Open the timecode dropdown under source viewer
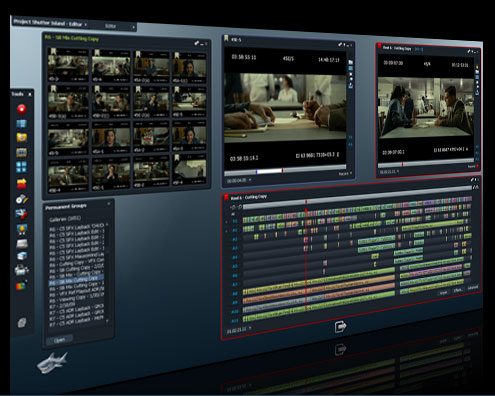The height and width of the screenshot is (396, 495). point(250,180)
